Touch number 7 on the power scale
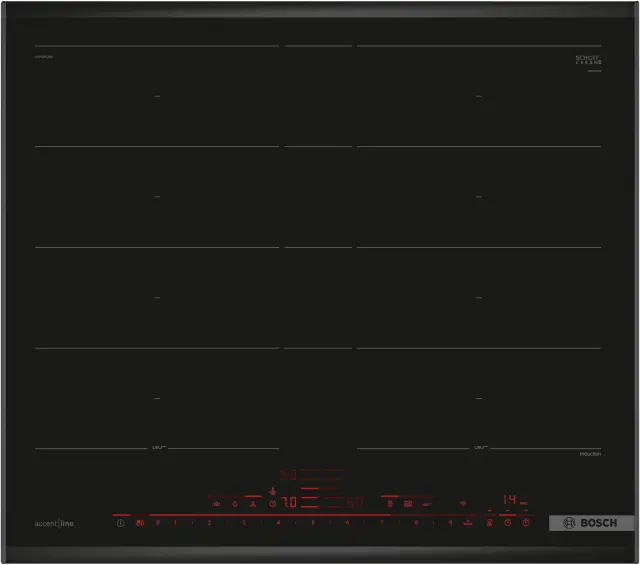Viewport: 640px width, 565px height. 381,522
